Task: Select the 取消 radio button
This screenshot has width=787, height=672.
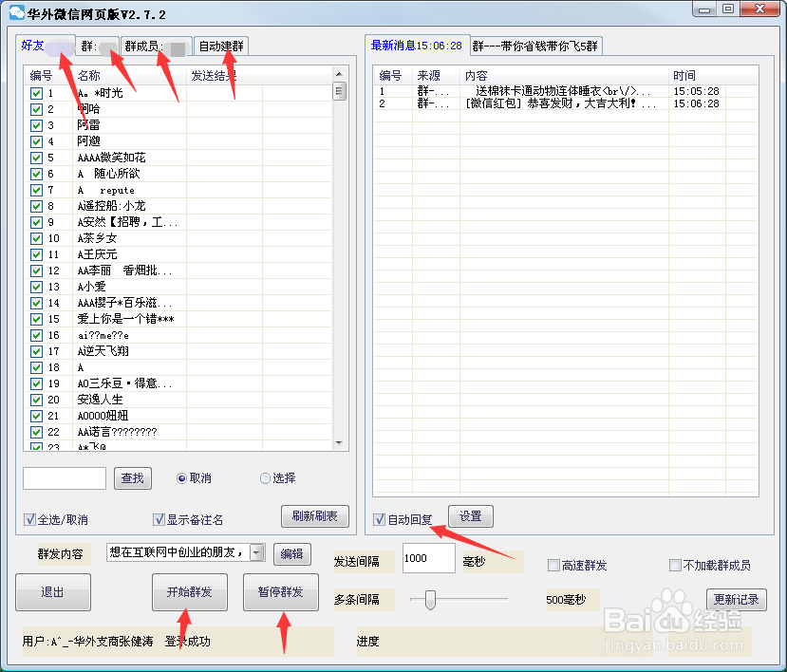Action: (181, 478)
